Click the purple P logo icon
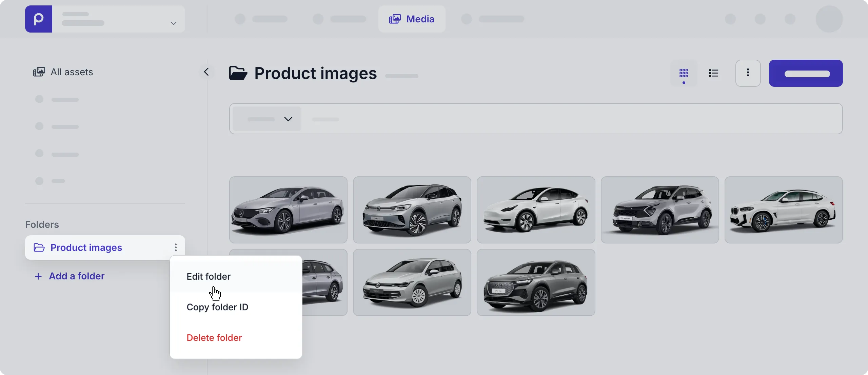The image size is (868, 375). click(39, 19)
